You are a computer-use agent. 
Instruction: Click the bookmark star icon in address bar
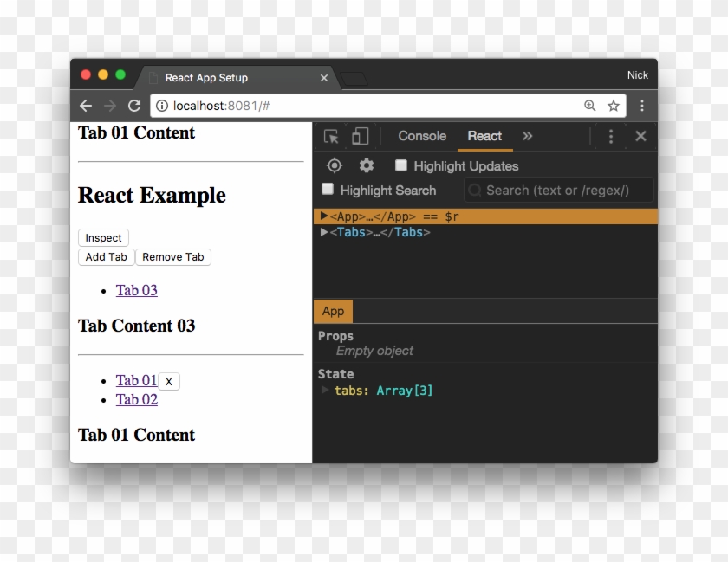coord(613,105)
